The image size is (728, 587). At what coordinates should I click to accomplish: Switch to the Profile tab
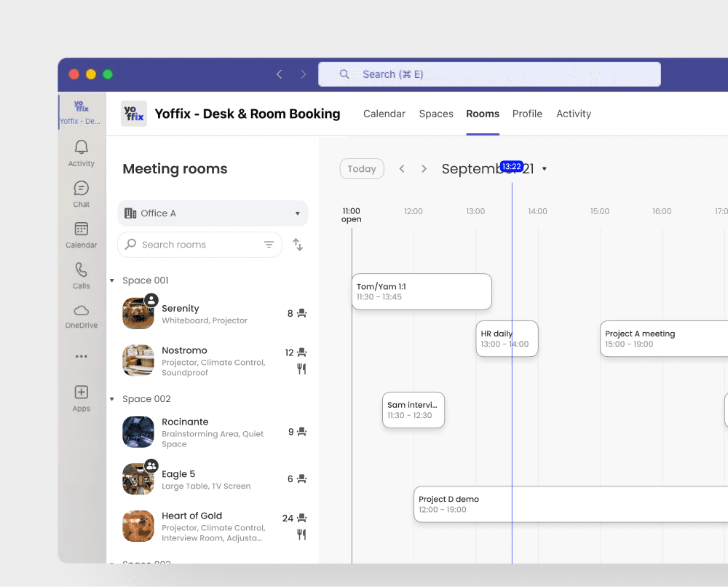[x=527, y=114]
